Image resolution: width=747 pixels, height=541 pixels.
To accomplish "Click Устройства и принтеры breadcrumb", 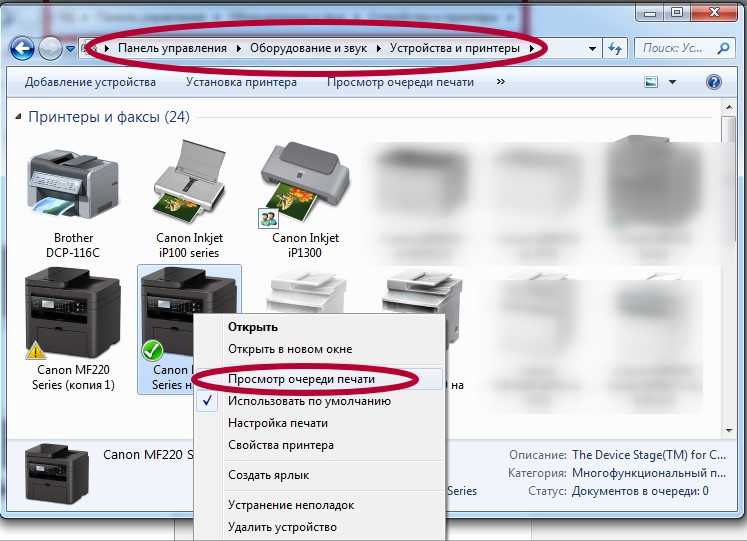I will pos(454,48).
